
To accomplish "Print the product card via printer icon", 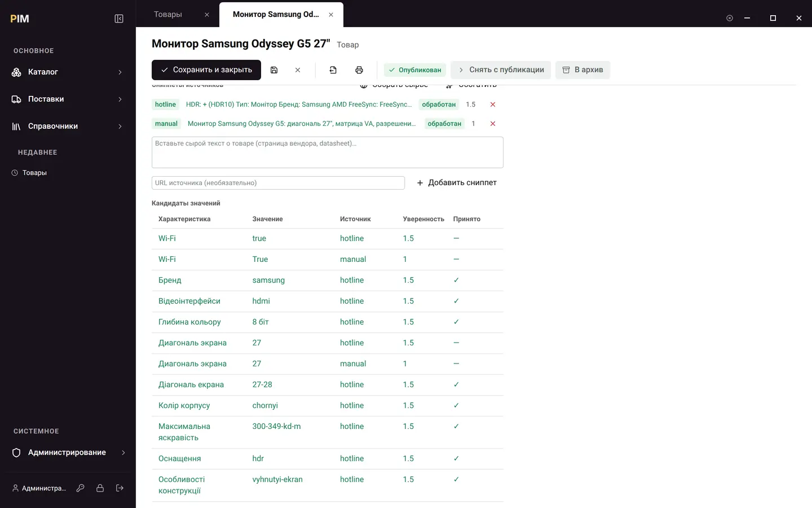I will [x=359, y=70].
